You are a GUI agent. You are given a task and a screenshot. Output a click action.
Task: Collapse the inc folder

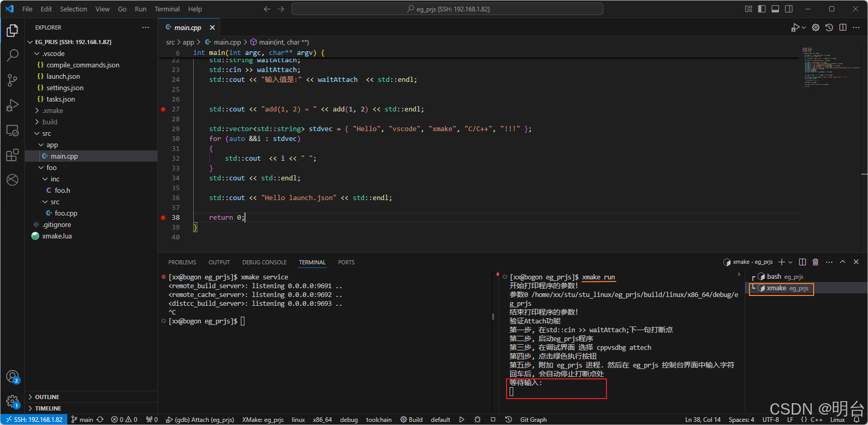[x=91, y=179]
